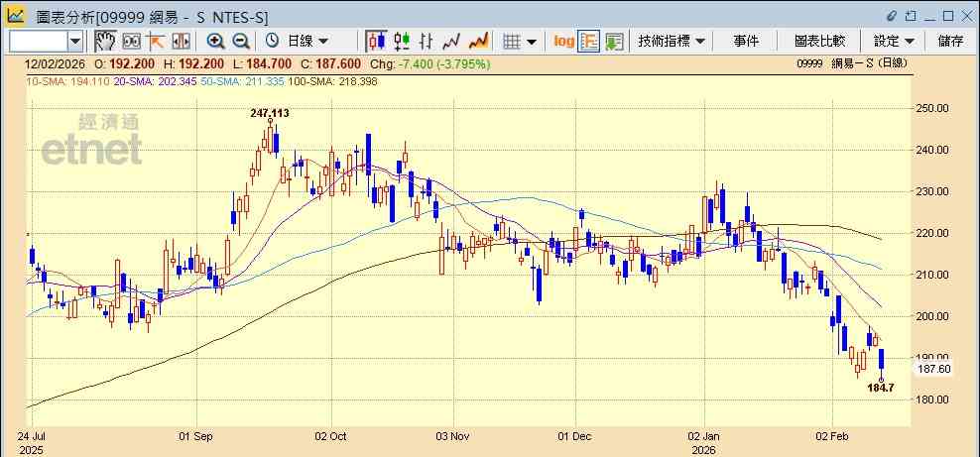Click the attachment clip icon in title bar
The width and height of the screenshot is (980, 457).
(892, 16)
